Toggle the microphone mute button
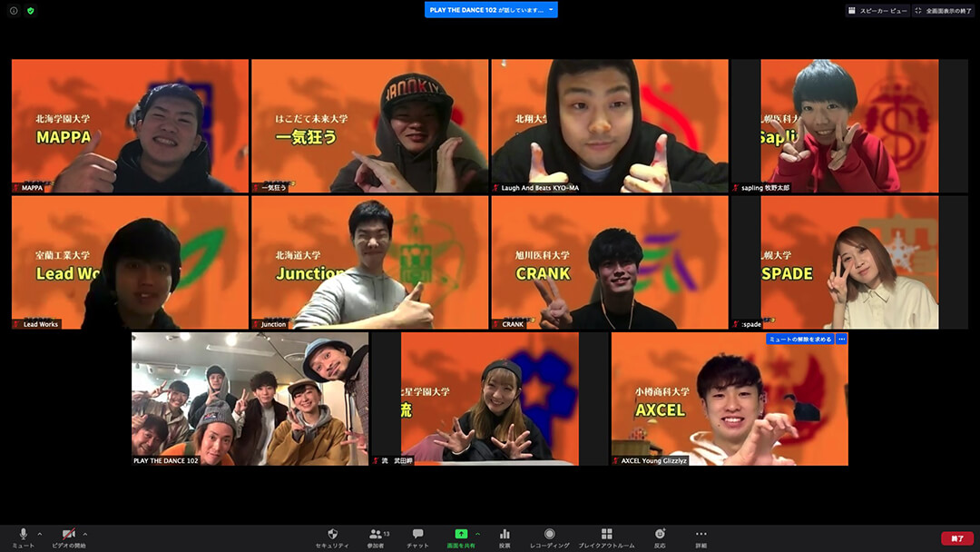980x552 pixels. point(24,536)
